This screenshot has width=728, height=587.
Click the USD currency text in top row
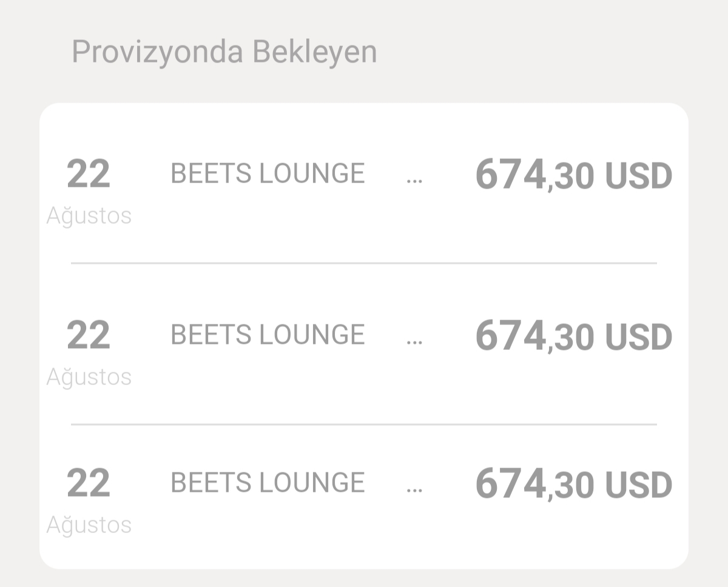click(639, 176)
